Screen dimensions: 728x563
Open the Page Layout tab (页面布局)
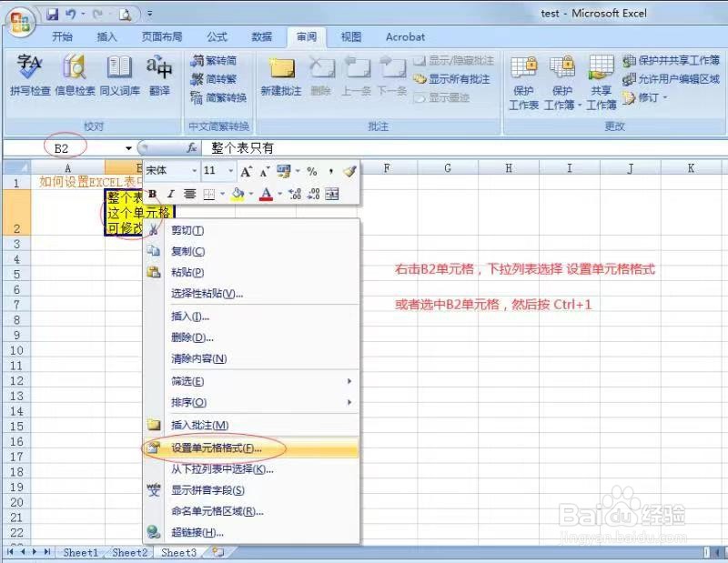tap(162, 36)
